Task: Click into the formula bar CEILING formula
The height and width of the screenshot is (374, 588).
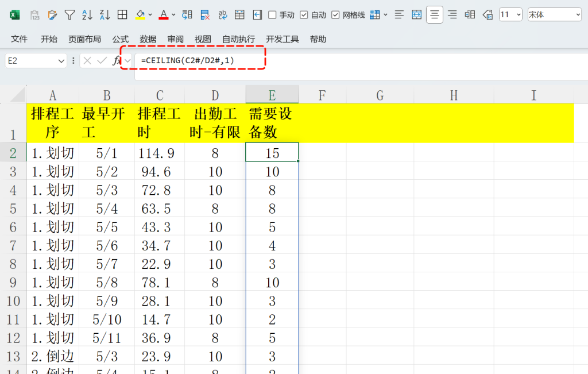Action: pos(188,60)
